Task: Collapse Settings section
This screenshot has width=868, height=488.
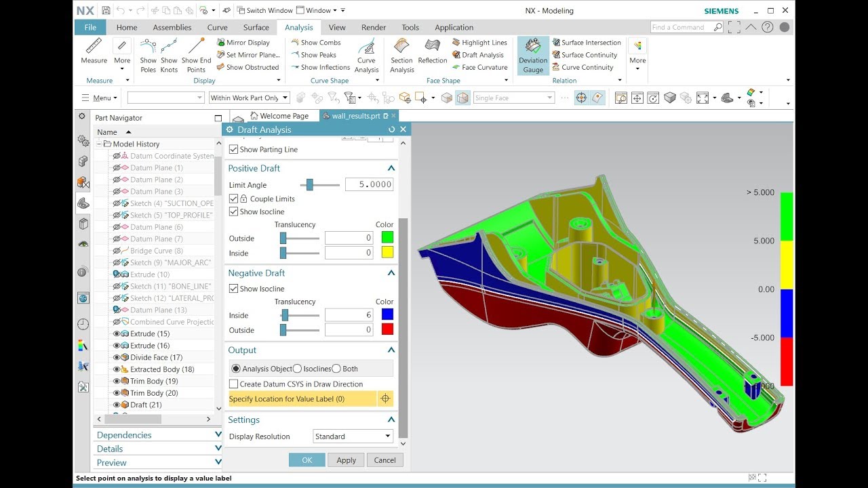Action: 391,420
